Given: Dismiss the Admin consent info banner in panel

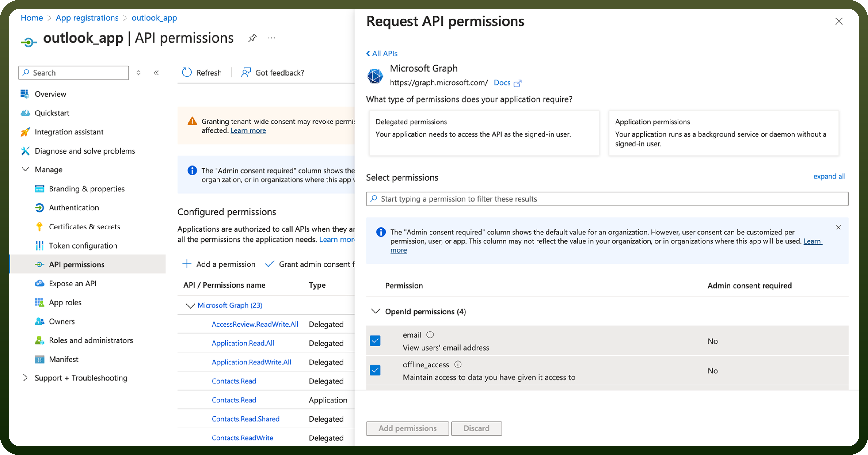Looking at the screenshot, I should coord(838,227).
